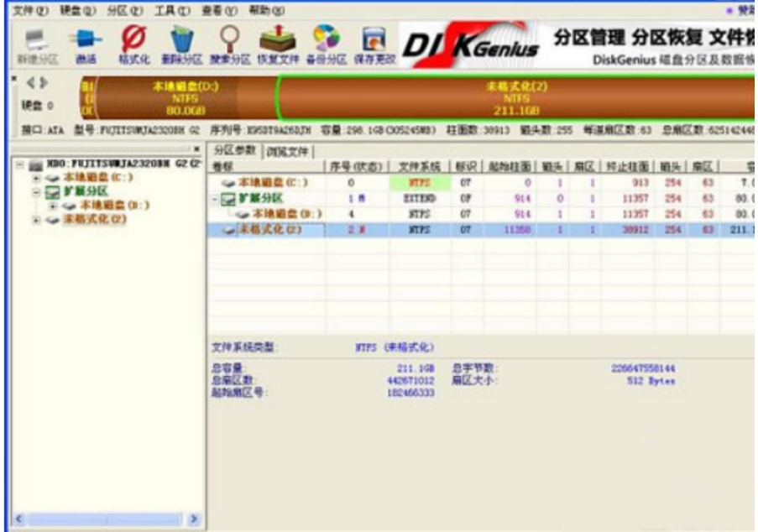
Task: Close the left tree panel with X
Action: pyautogui.click(x=197, y=149)
